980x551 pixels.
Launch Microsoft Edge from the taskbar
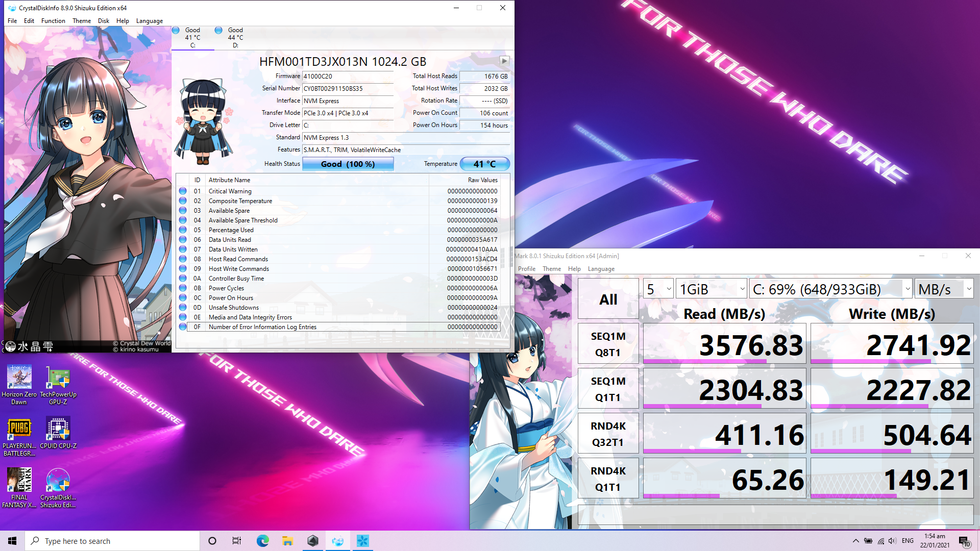pos(262,541)
